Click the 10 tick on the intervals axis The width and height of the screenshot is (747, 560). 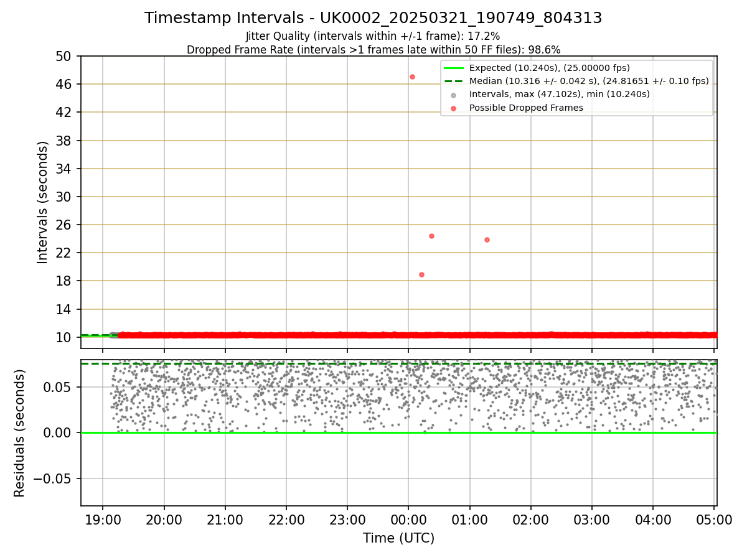(65, 337)
